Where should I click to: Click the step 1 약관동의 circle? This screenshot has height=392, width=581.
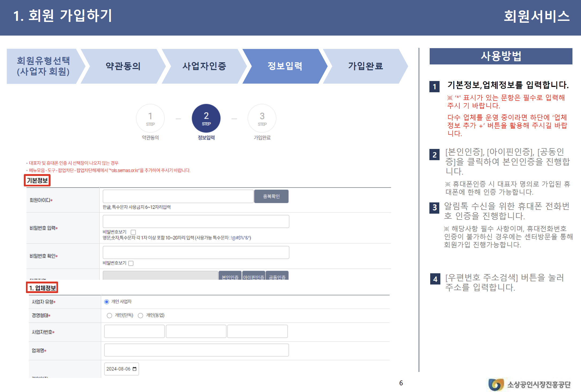click(150, 118)
